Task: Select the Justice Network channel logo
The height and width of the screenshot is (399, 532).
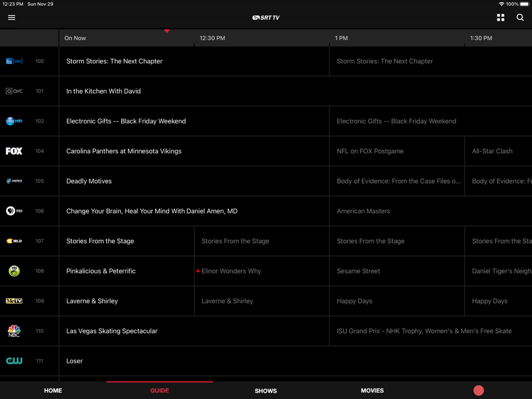Action: point(14,181)
